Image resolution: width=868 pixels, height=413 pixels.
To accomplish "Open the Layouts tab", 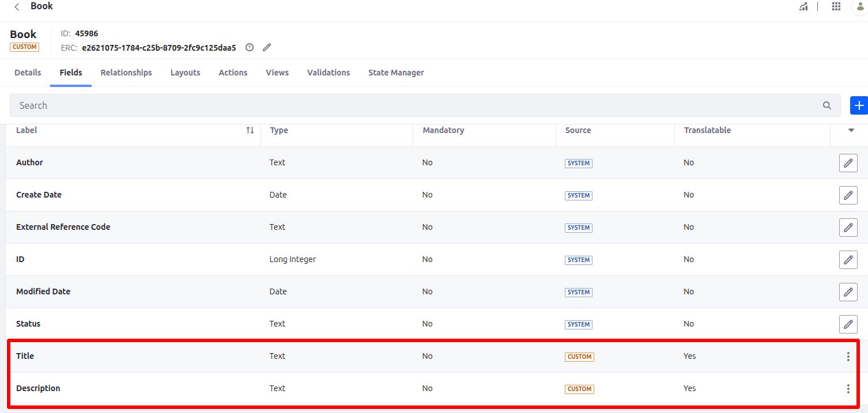I will pos(186,73).
